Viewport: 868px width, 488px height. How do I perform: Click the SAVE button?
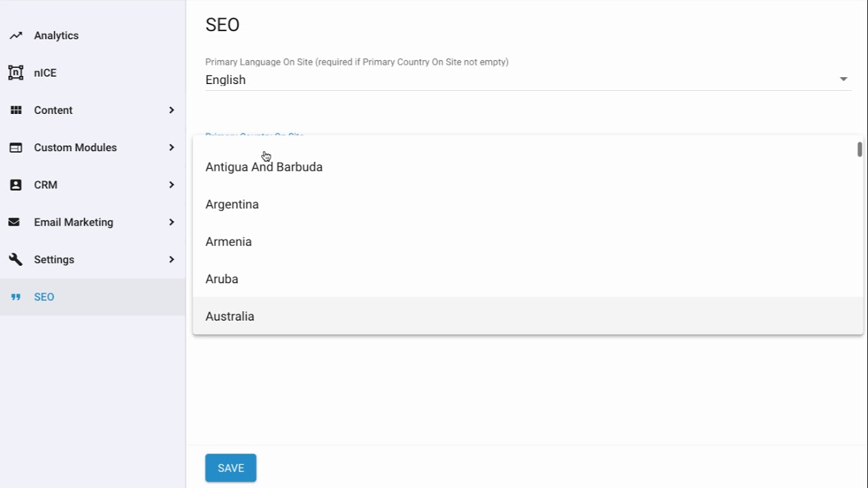[x=231, y=468]
